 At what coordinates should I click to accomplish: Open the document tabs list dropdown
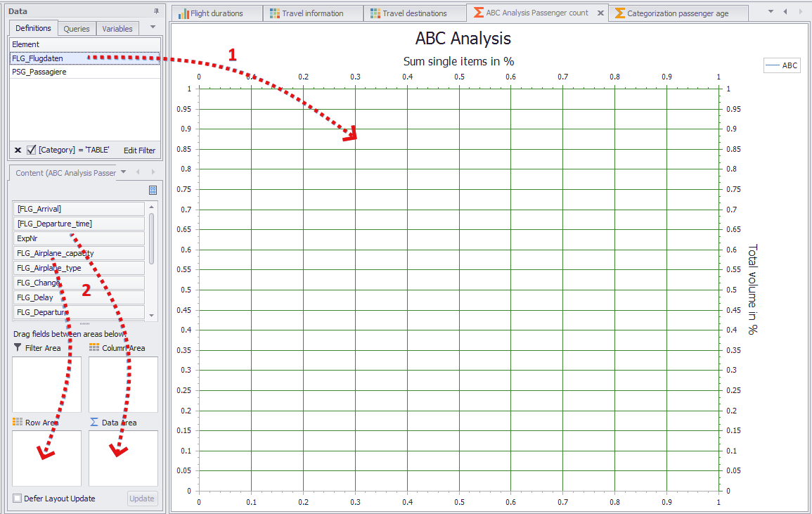(x=771, y=11)
